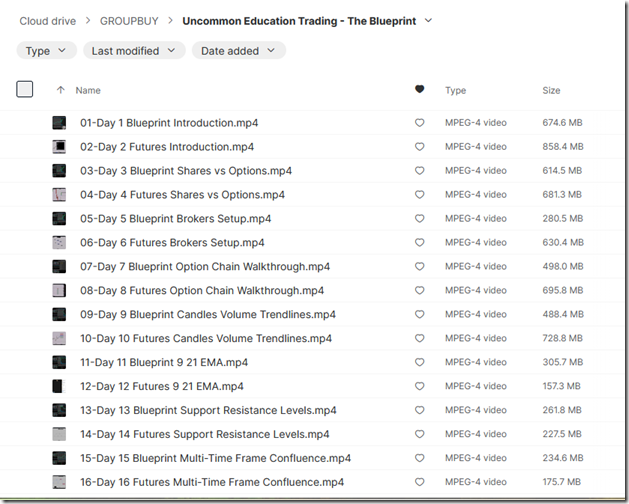Click Uncommon Education Trading - The Blueprint breadcrumb
Image resolution: width=629 pixels, height=504 pixels.
coord(299,21)
